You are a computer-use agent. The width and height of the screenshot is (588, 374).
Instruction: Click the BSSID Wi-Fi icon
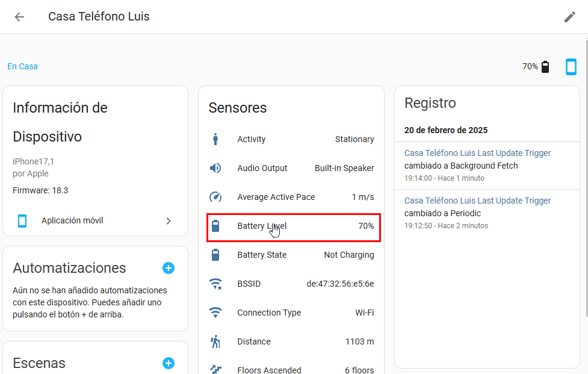click(x=215, y=284)
